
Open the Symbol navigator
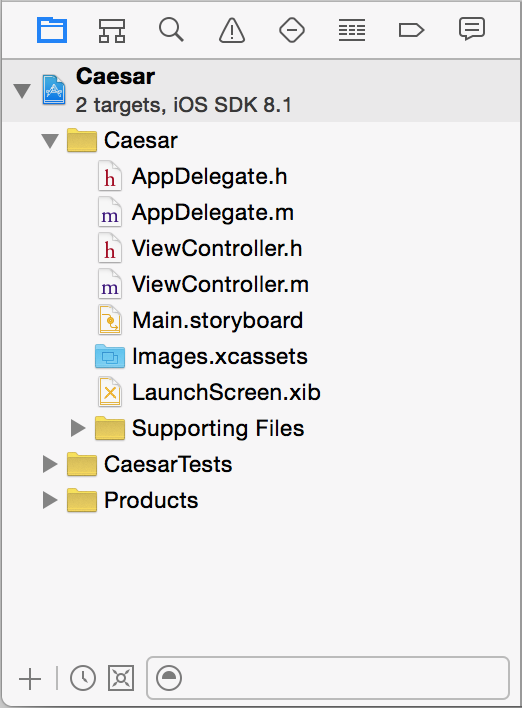112,30
